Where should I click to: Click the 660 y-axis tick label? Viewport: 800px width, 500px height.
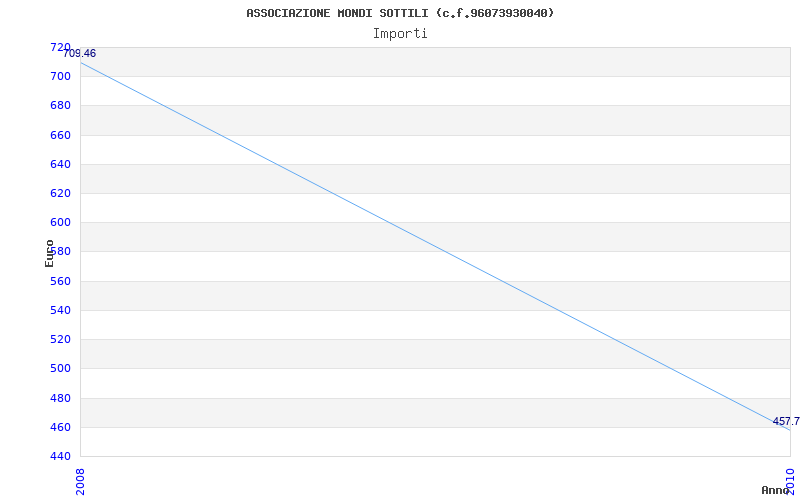click(60, 135)
